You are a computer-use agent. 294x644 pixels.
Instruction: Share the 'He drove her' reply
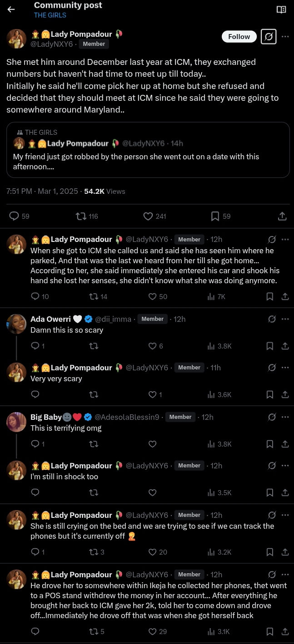[285, 631]
